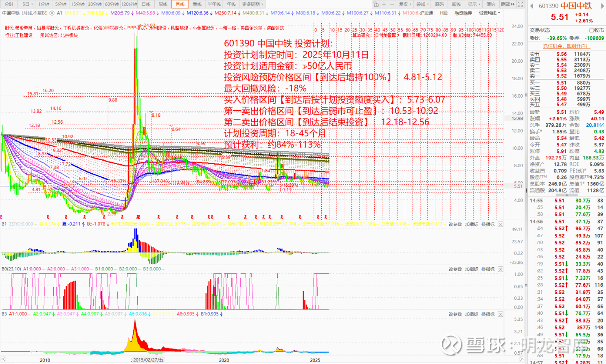Switch to 15分钟 period tab

click(78, 4)
